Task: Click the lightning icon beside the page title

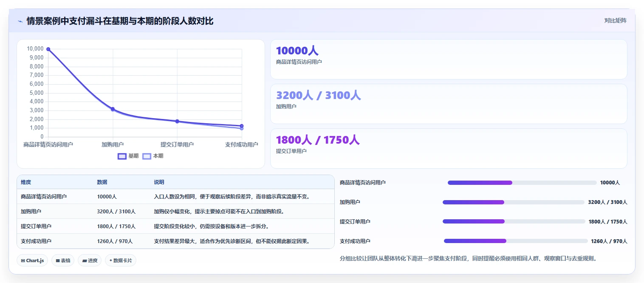Action: (x=20, y=21)
